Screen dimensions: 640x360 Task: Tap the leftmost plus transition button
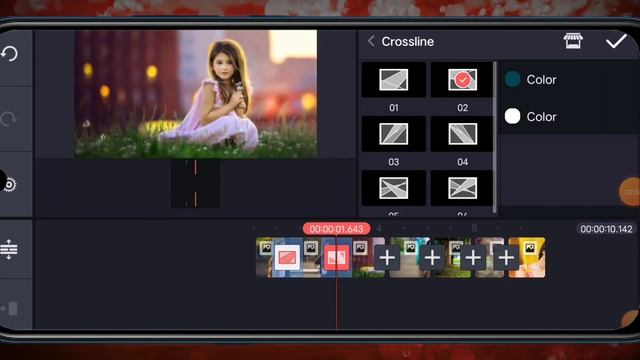[387, 258]
